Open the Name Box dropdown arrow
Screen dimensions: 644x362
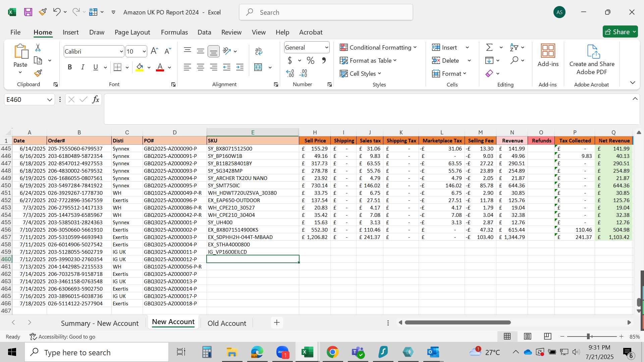click(49, 100)
